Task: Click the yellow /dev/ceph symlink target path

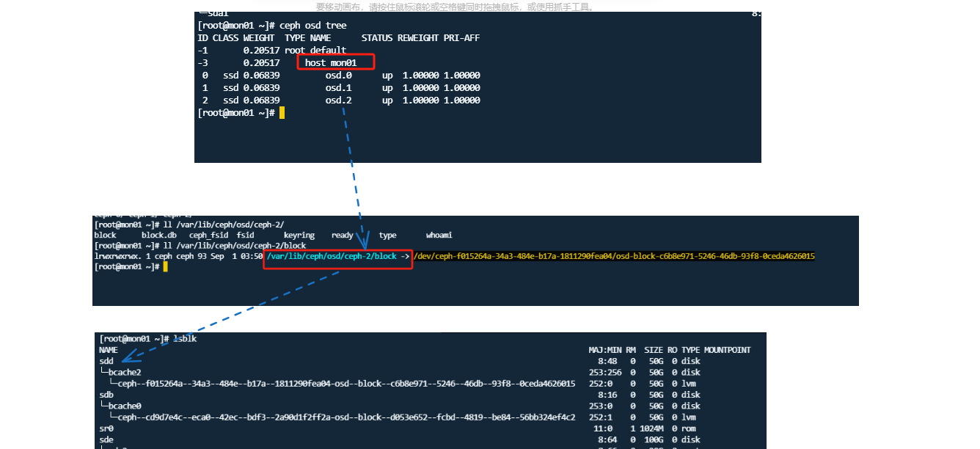Action: coord(615,258)
